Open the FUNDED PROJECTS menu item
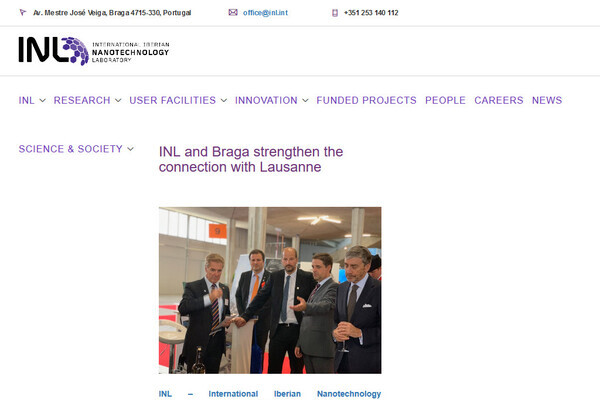 coord(366,100)
